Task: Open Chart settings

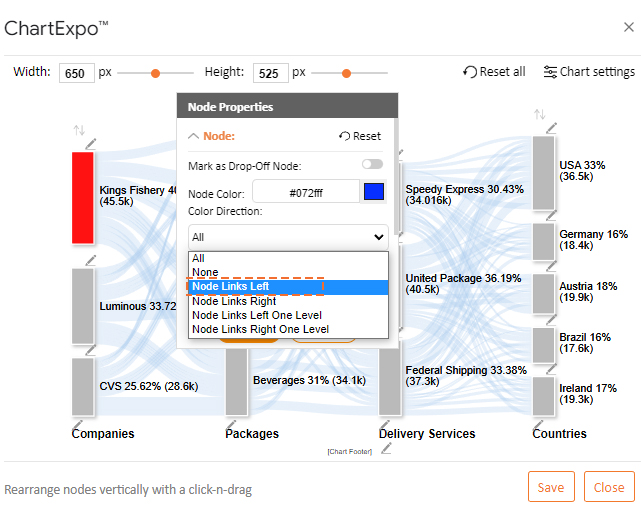Action: (589, 72)
